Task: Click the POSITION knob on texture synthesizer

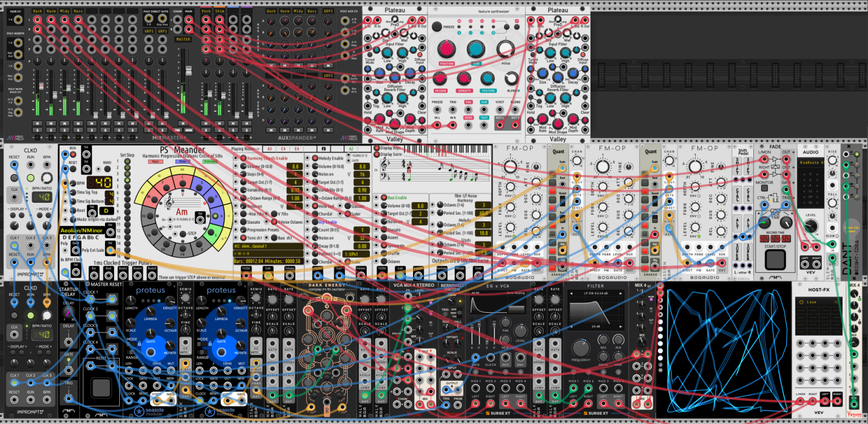Action: [446, 49]
